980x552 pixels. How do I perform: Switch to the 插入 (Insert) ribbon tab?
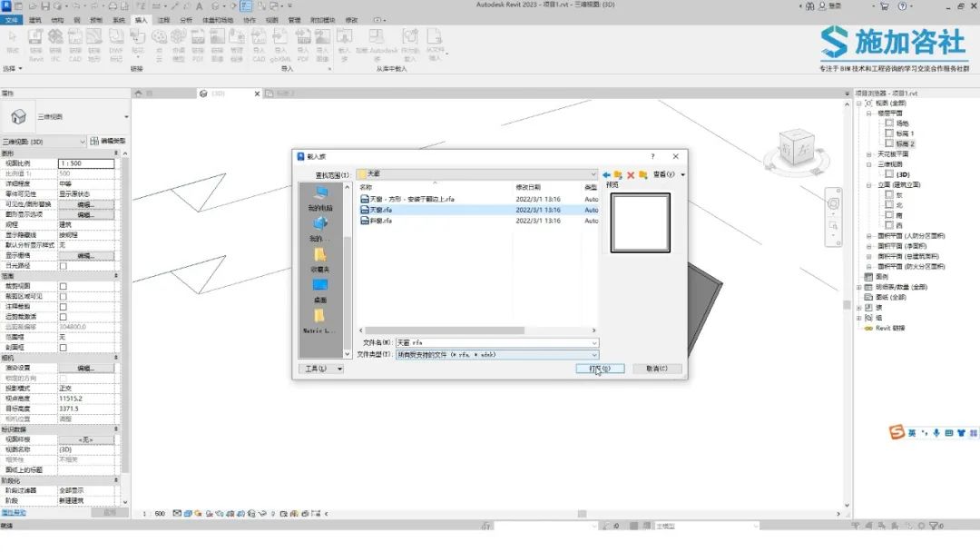click(x=142, y=20)
